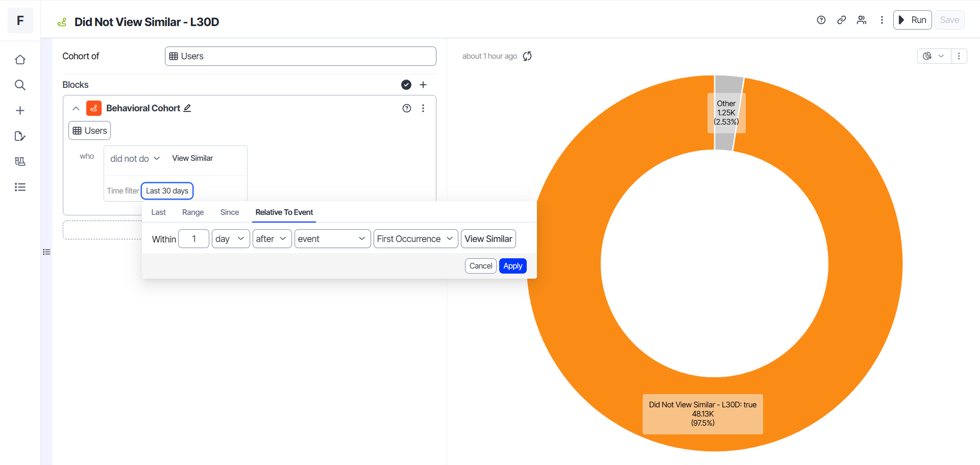Viewport: 980px width, 465px height.
Task: Click the View Similar event in block
Action: (192, 158)
